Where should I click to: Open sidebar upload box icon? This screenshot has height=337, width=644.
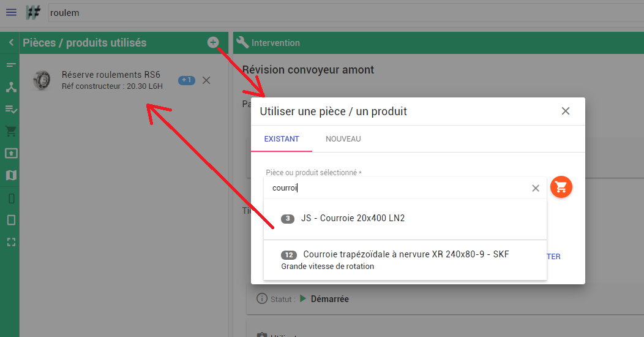[x=11, y=153]
